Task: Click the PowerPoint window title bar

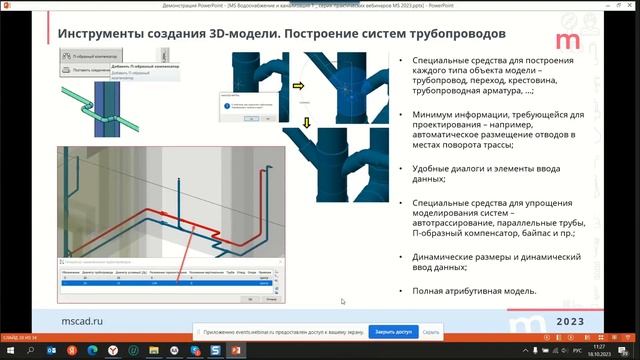Action: pos(308,5)
